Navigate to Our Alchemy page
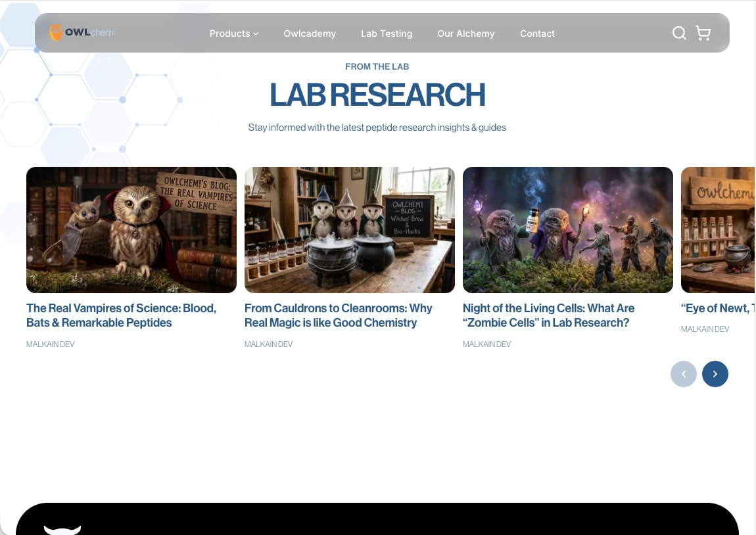756x535 pixels. click(465, 34)
